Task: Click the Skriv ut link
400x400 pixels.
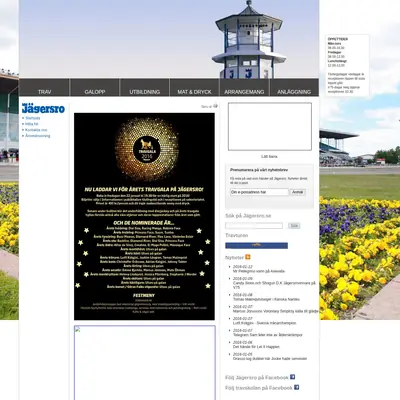Action: coord(206,107)
